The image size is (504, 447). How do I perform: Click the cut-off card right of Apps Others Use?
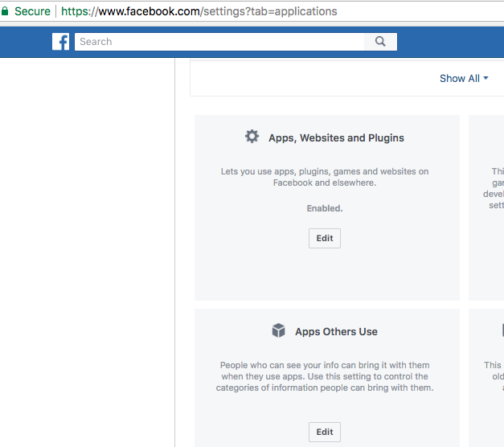click(487, 376)
